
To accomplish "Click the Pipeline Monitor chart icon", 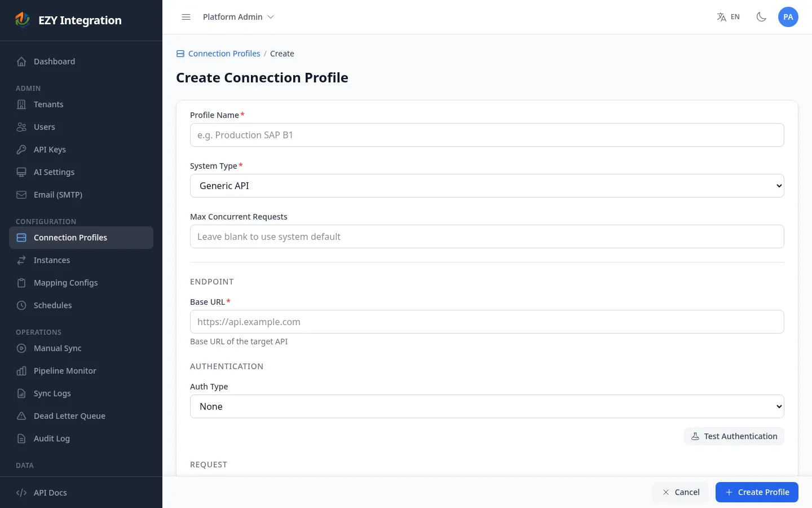I will [21, 371].
